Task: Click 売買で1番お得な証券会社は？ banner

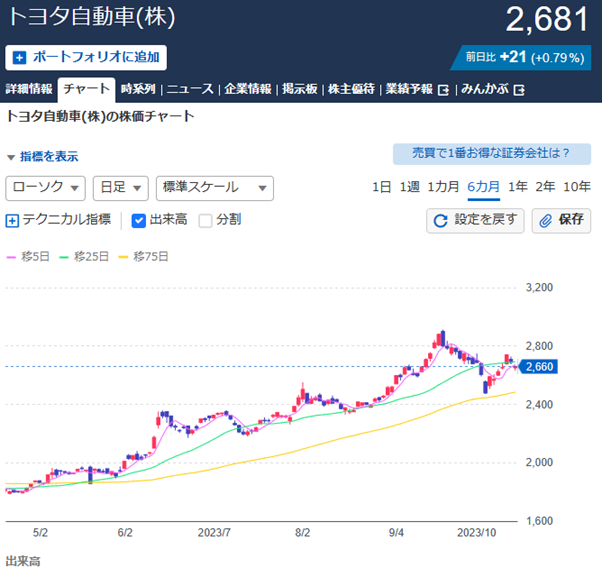Action: (492, 154)
